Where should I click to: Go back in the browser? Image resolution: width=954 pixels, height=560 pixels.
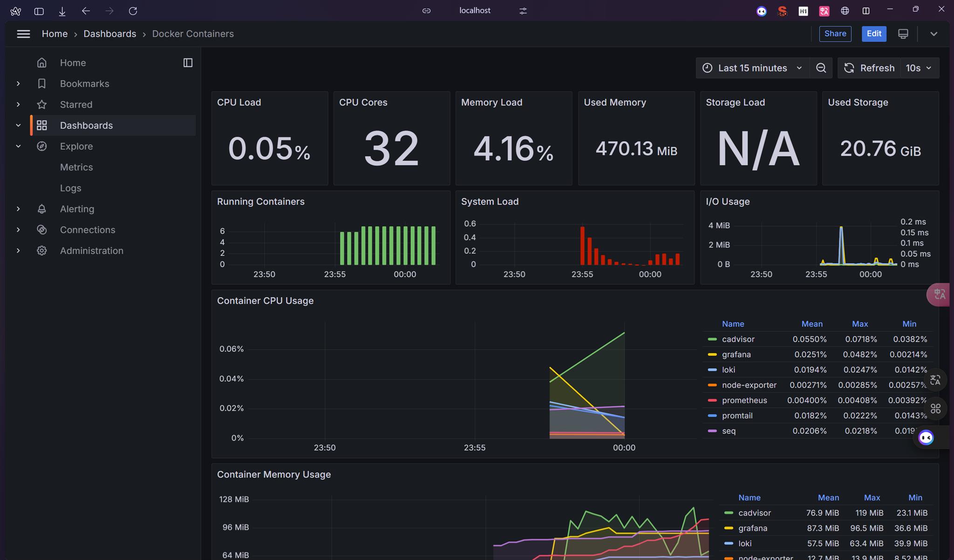click(85, 11)
